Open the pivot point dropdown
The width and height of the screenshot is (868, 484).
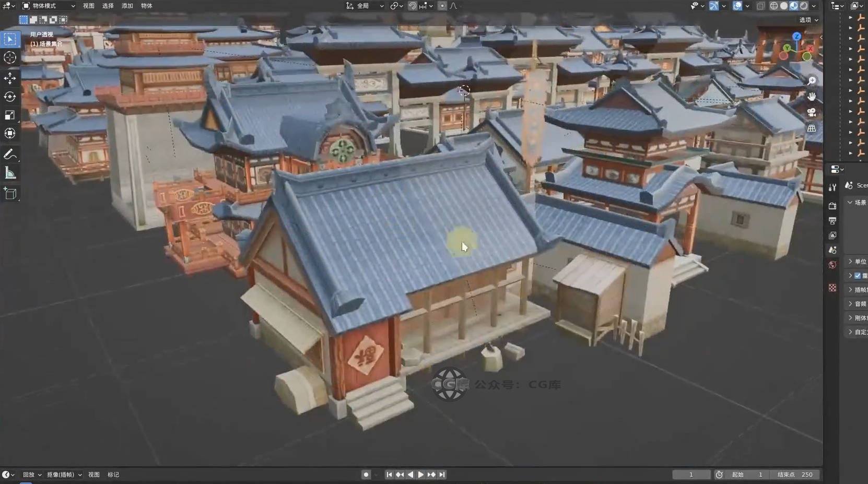[x=396, y=6]
